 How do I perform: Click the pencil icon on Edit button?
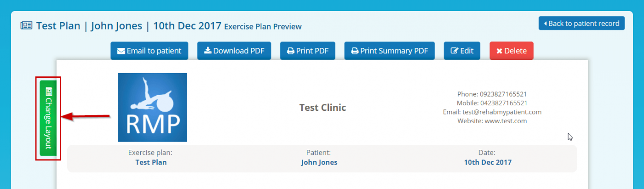(454, 51)
